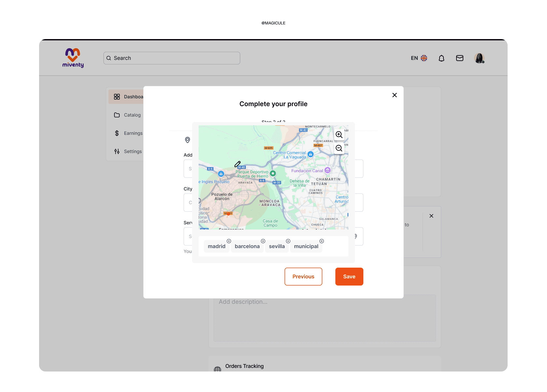
Task: Click Parque Deportivo Puerta de Hierro marker
Action: (273, 174)
